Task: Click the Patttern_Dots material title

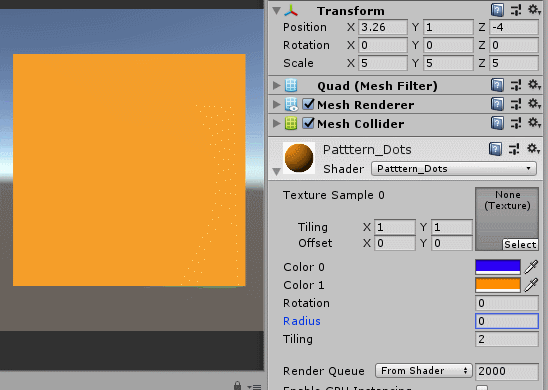Action: point(367,150)
